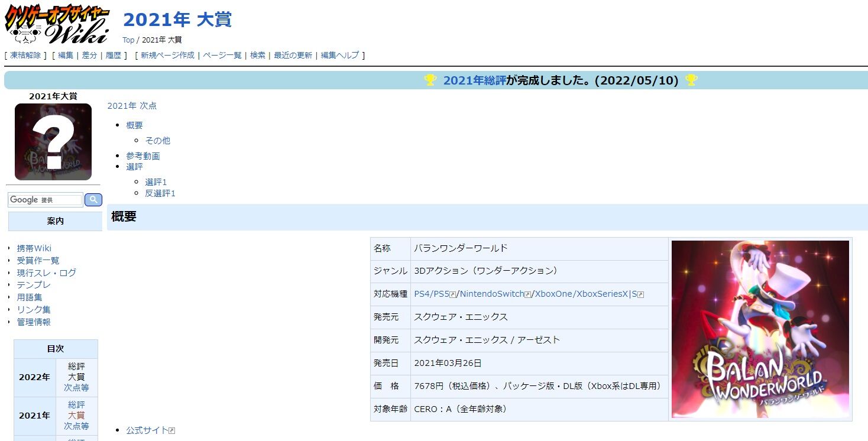Click the 大賞 text under 2022年
Image resolution: width=868 pixels, height=441 pixels.
click(76, 377)
